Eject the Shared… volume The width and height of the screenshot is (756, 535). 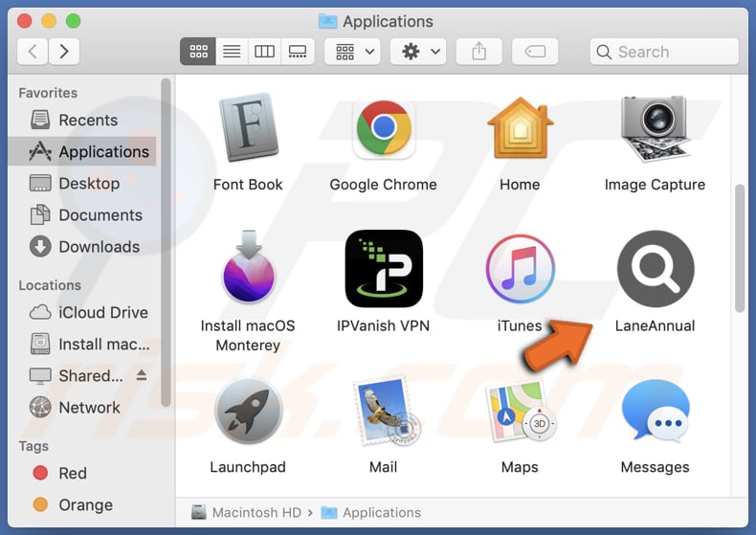tap(142, 374)
